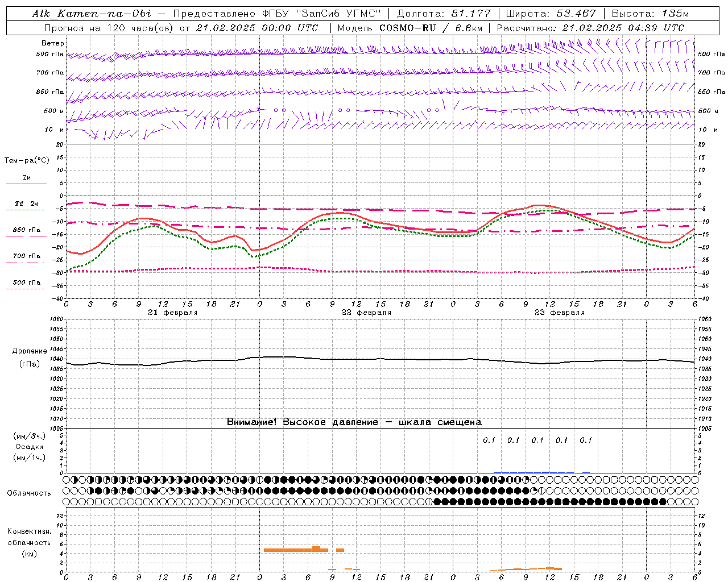Click the Давление panel label

[x=30, y=351]
